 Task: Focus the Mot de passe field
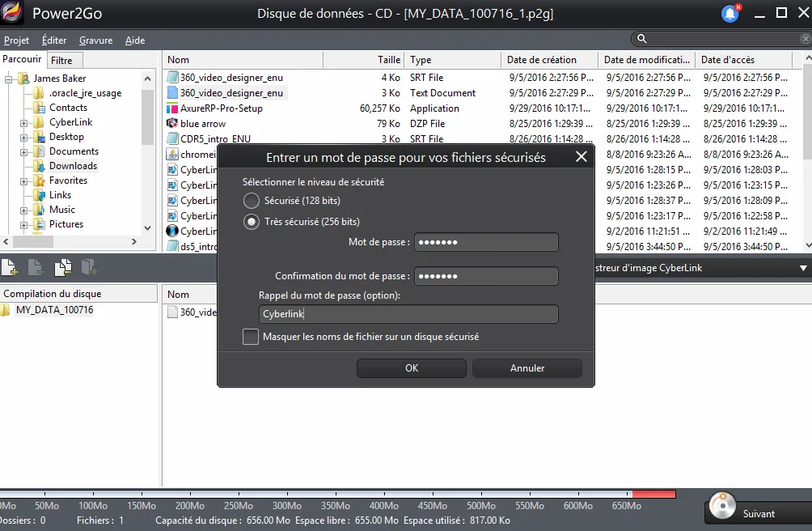click(x=486, y=242)
